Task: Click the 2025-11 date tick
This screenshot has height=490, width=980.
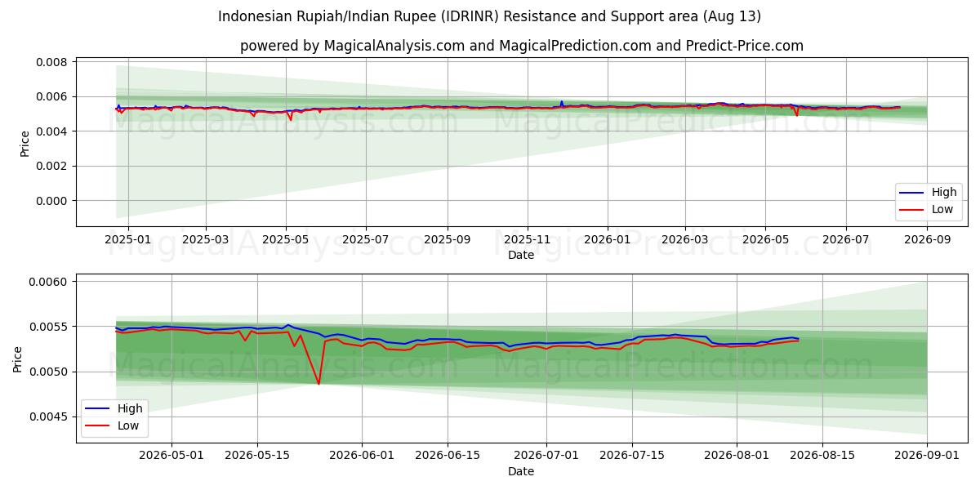Action: (527, 240)
